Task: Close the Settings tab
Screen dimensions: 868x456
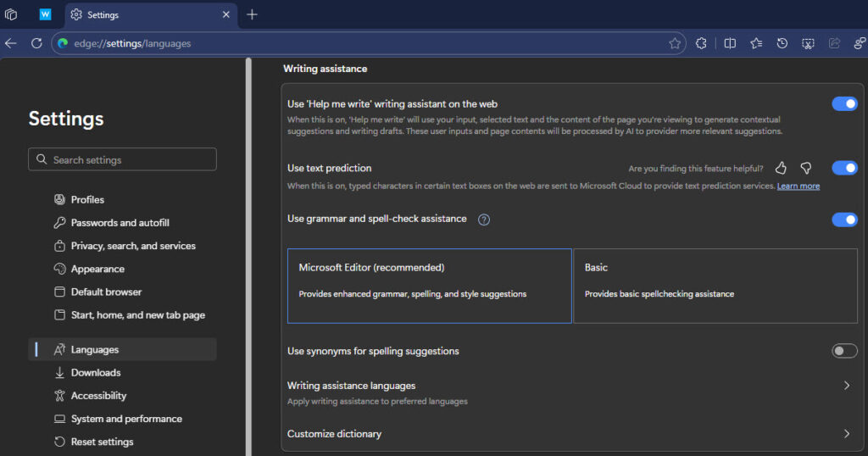Action: click(x=225, y=14)
